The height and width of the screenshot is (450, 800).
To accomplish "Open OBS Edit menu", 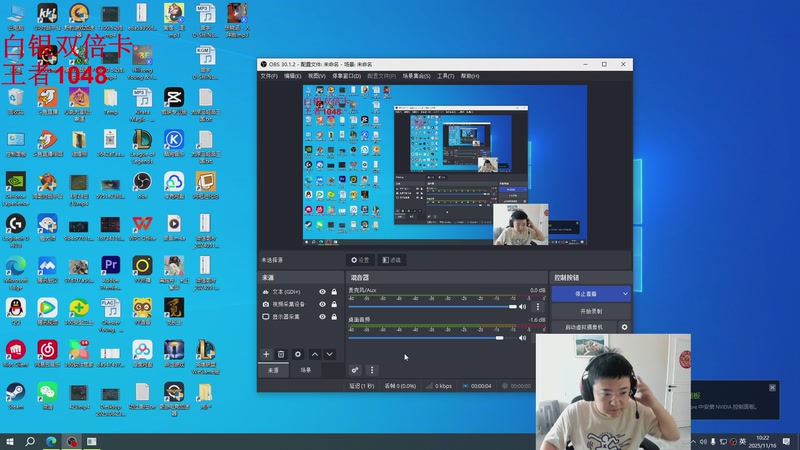I will click(292, 76).
